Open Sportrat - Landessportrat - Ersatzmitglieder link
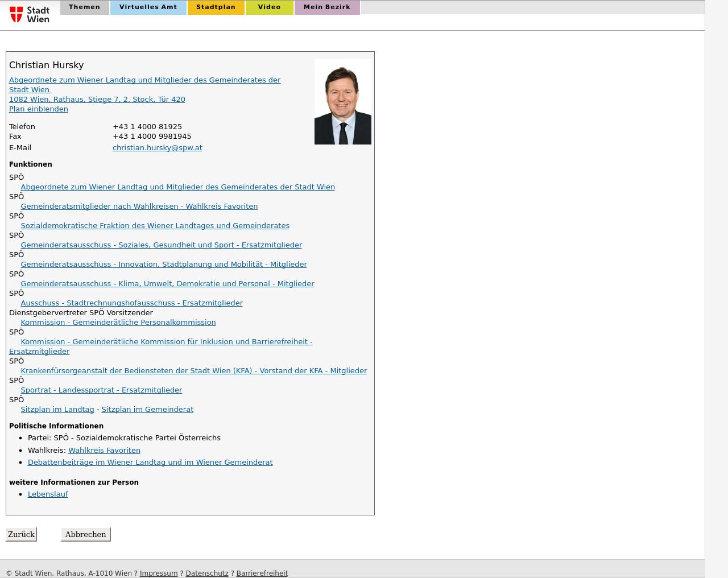This screenshot has height=578, width=728. click(x=101, y=390)
